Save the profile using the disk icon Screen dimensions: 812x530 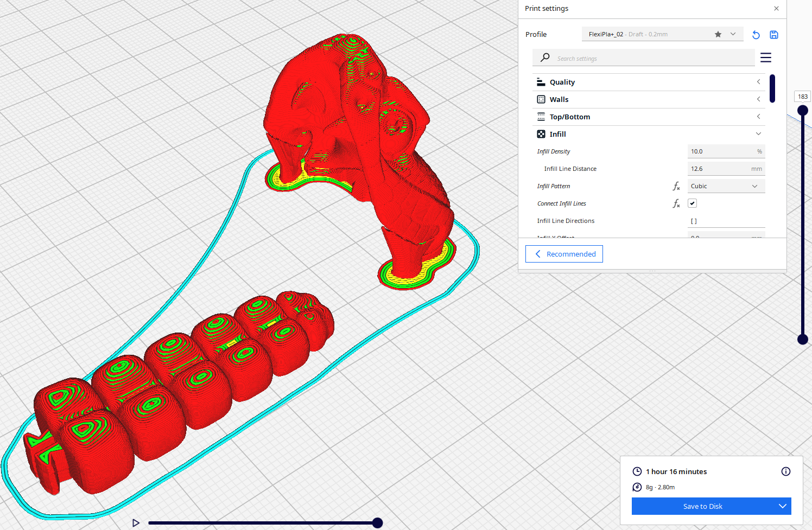(773, 34)
